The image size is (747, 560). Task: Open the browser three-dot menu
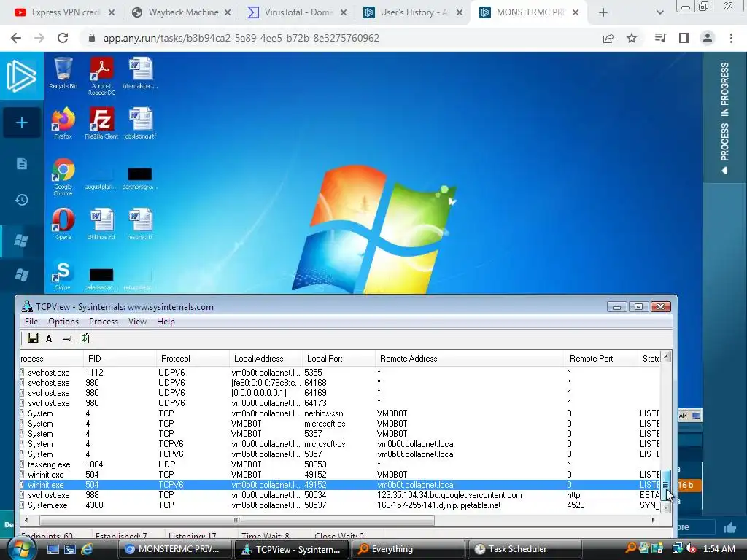pos(731,38)
